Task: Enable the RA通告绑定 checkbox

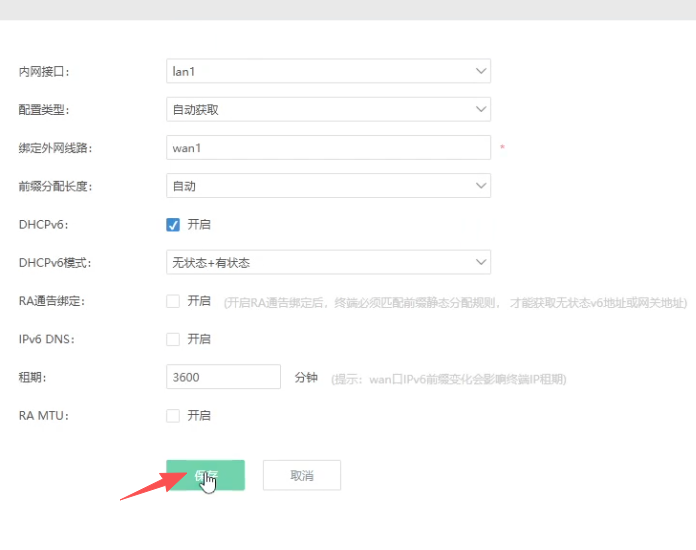Action: (x=173, y=301)
